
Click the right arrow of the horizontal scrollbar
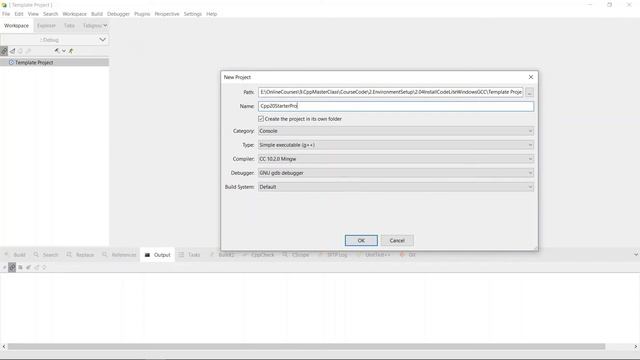point(636,347)
